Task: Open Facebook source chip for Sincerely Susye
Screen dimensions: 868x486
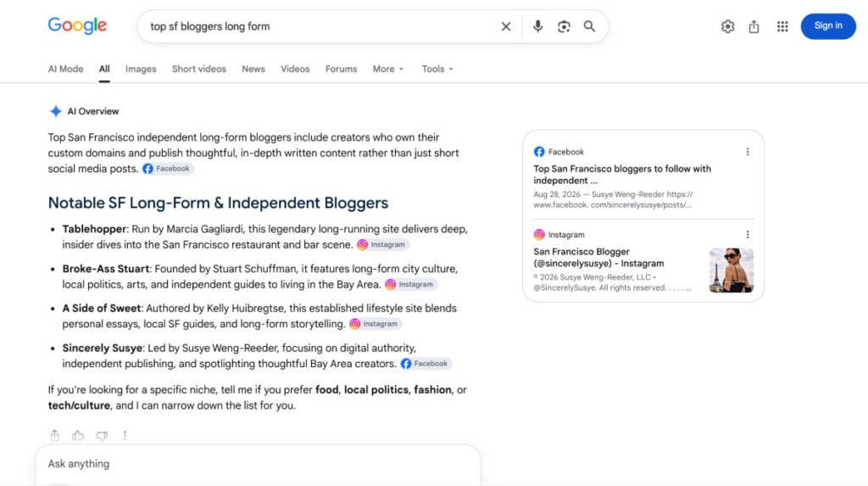Action: point(426,364)
